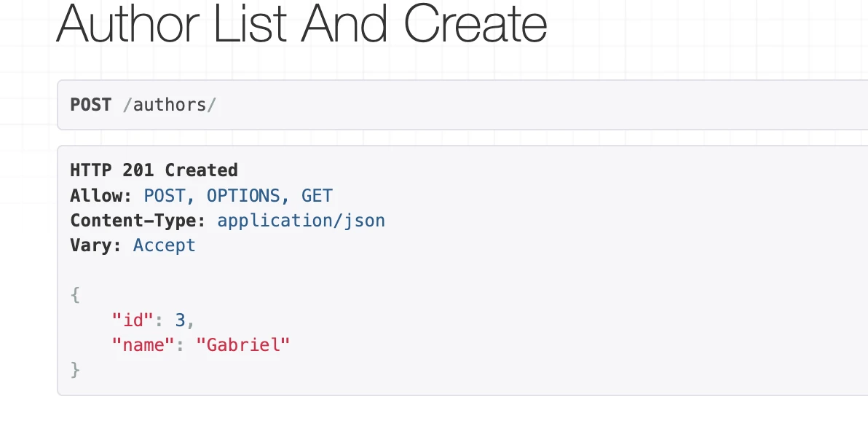Click the "id" key in JSON response

click(133, 320)
